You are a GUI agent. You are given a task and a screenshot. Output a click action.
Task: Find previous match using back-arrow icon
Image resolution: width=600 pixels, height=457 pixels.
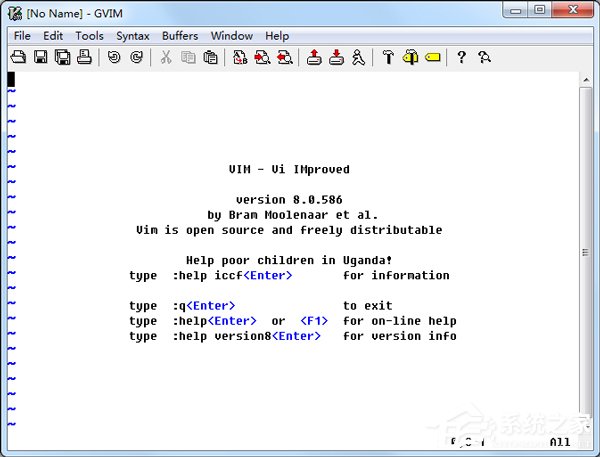284,57
